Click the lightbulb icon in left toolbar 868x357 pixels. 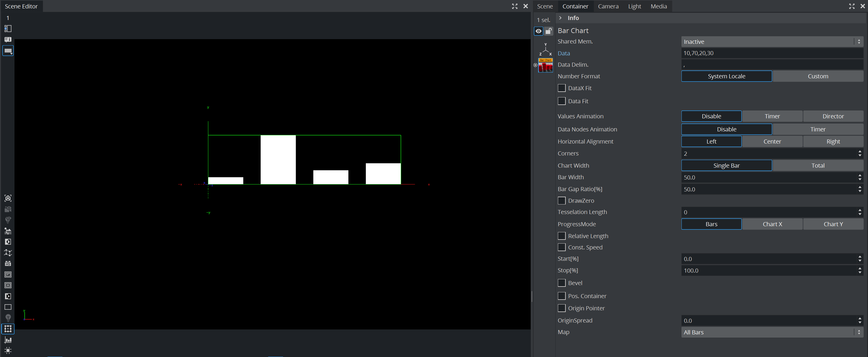tap(8, 318)
